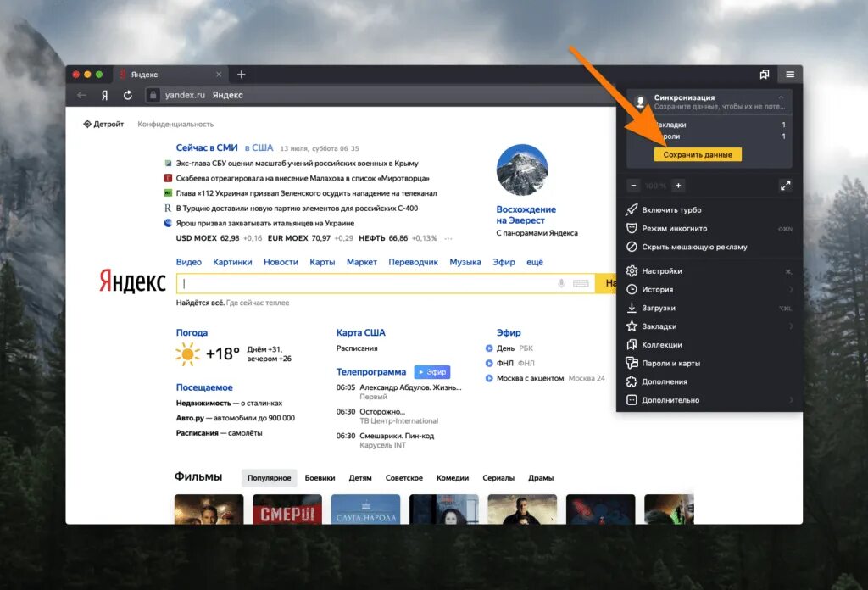The image size is (868, 590).
Task: Decrease zoom with the minus button
Action: [634, 186]
